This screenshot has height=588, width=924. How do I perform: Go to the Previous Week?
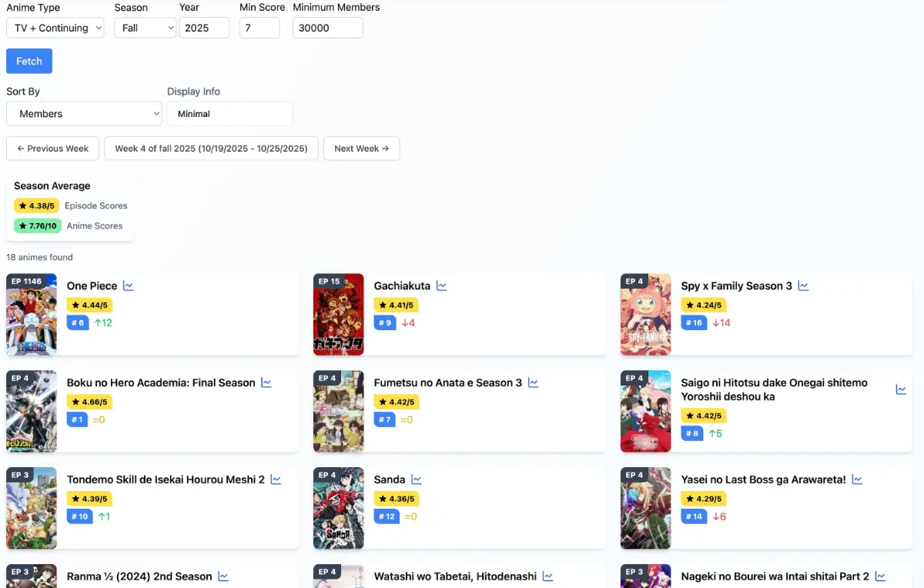pyautogui.click(x=52, y=149)
